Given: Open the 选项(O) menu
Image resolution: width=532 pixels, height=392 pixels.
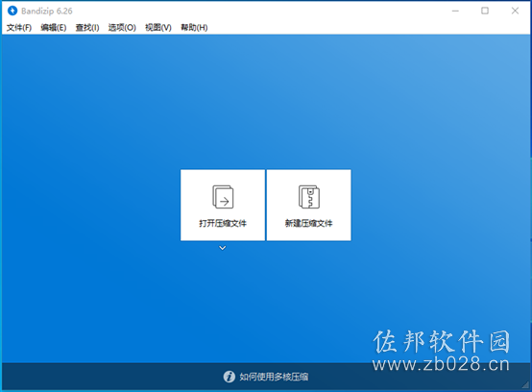Looking at the screenshot, I should tap(122, 28).
